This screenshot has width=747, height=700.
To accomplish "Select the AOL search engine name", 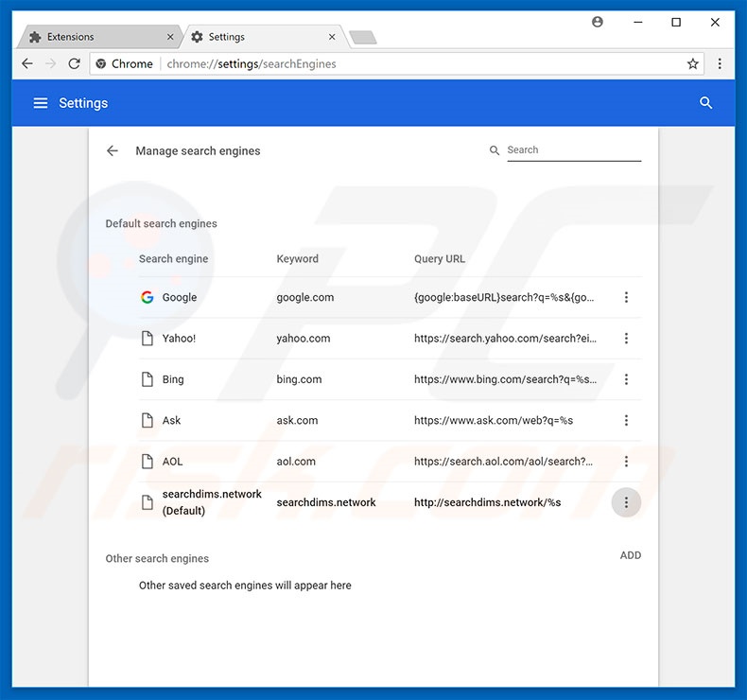I will point(172,462).
